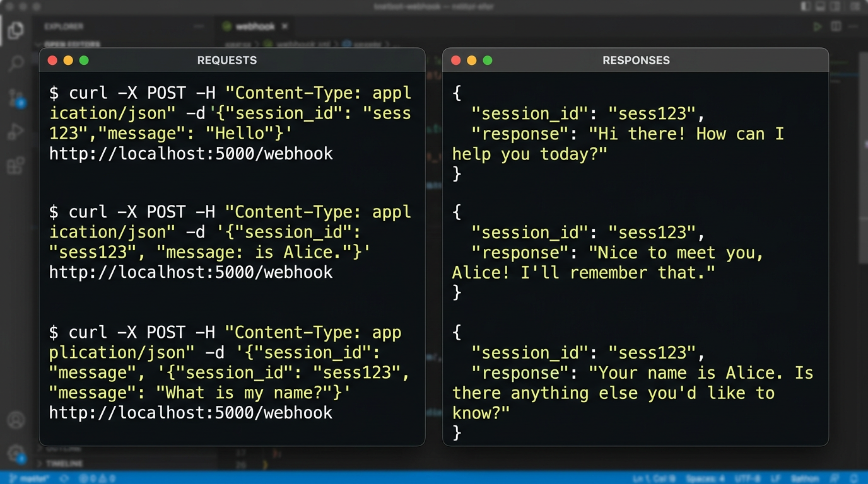Toggle bottom panel layout icon
The width and height of the screenshot is (868, 484).
click(822, 6)
